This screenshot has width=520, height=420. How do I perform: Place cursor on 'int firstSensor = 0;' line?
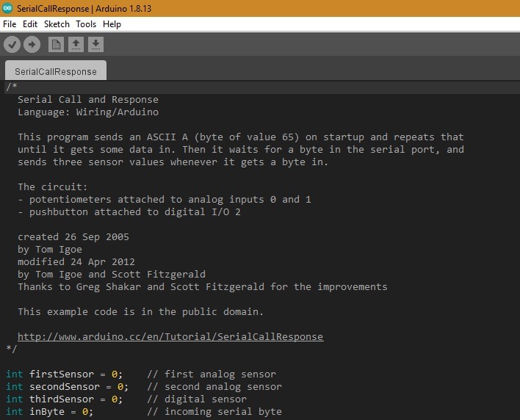click(65, 374)
